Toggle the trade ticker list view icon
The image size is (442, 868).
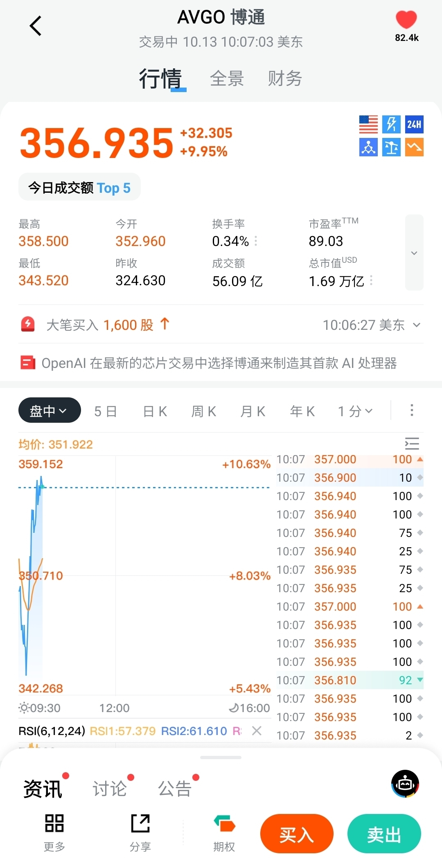pyautogui.click(x=412, y=444)
